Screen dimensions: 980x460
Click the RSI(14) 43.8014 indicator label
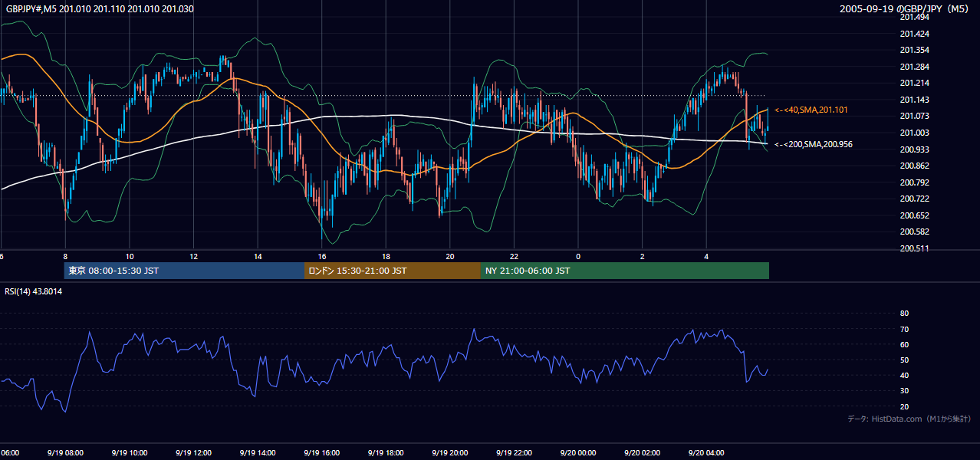tap(34, 291)
